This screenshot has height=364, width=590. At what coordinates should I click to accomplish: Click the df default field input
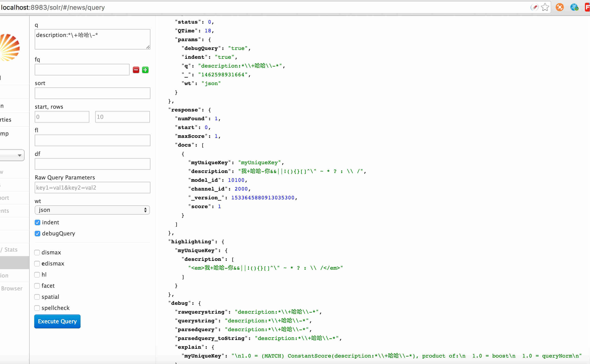93,164
